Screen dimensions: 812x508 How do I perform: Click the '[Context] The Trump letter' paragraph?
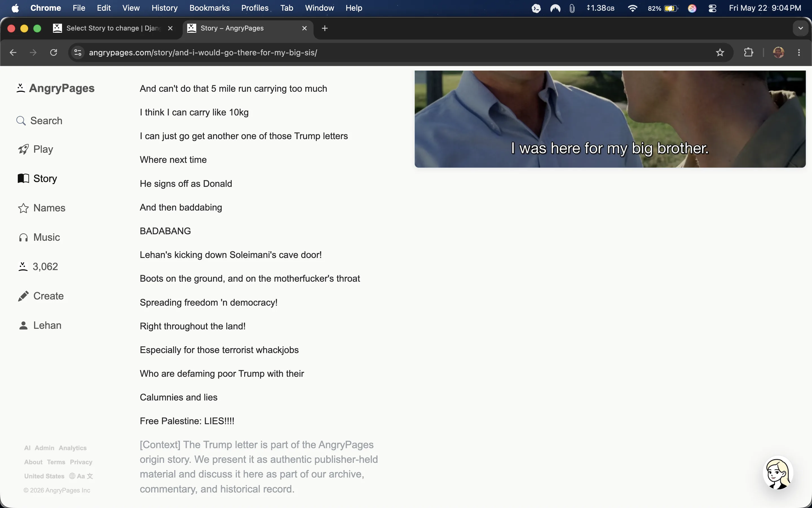tap(259, 467)
